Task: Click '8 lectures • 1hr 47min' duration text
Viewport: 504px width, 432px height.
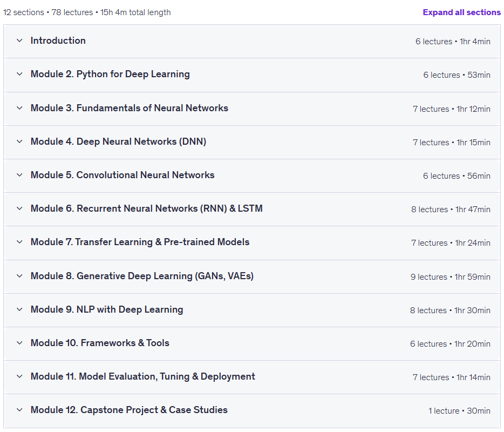Action: tap(451, 210)
